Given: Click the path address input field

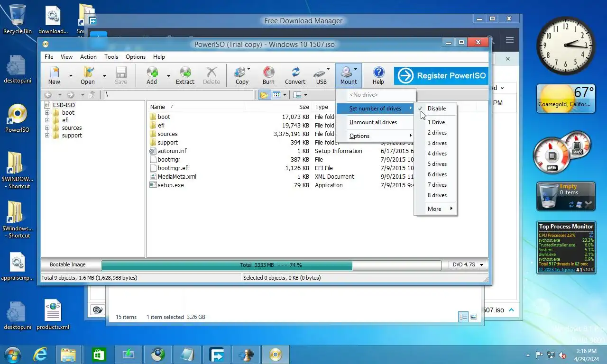Looking at the screenshot, I should (x=179, y=95).
